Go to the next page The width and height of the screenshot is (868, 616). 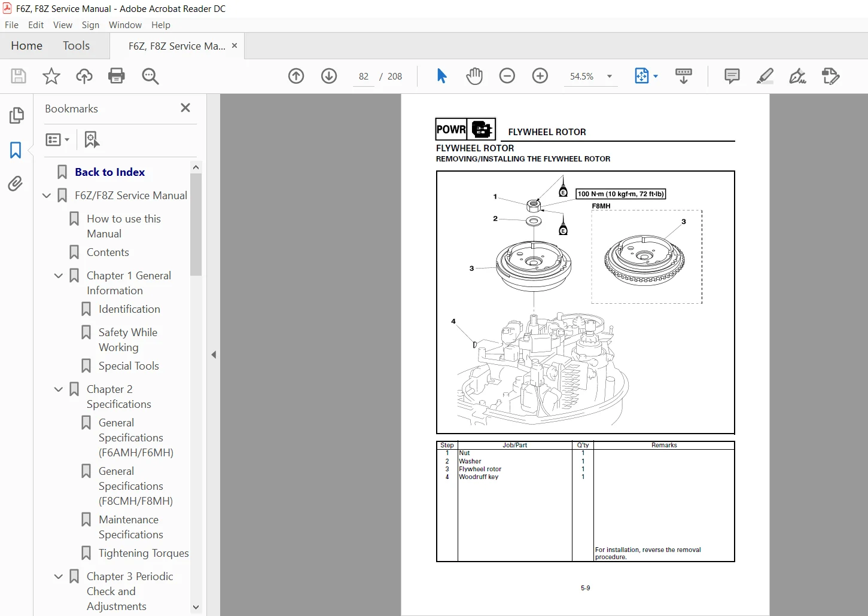pyautogui.click(x=329, y=76)
